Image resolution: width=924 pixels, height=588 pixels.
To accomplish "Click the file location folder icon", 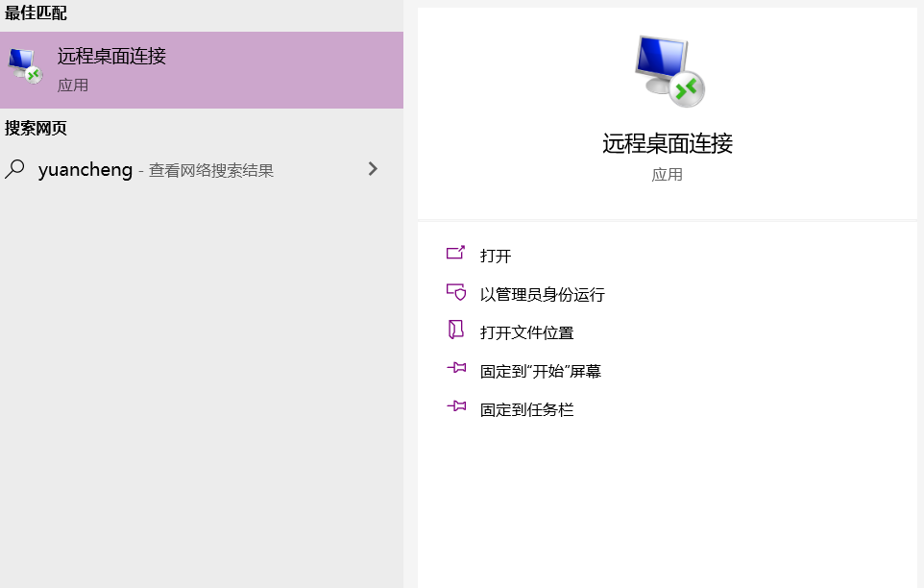I will tap(455, 330).
